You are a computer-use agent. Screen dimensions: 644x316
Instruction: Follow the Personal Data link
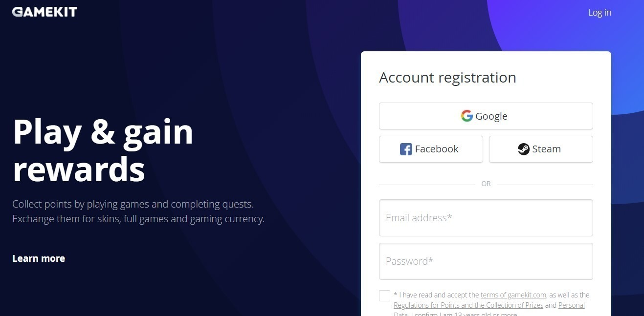tap(571, 305)
